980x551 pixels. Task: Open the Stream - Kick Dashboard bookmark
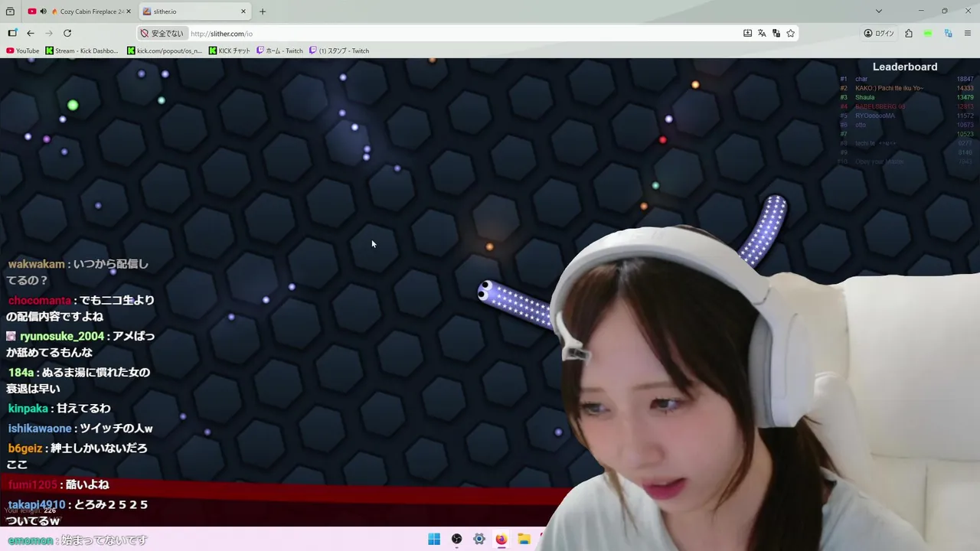82,51
